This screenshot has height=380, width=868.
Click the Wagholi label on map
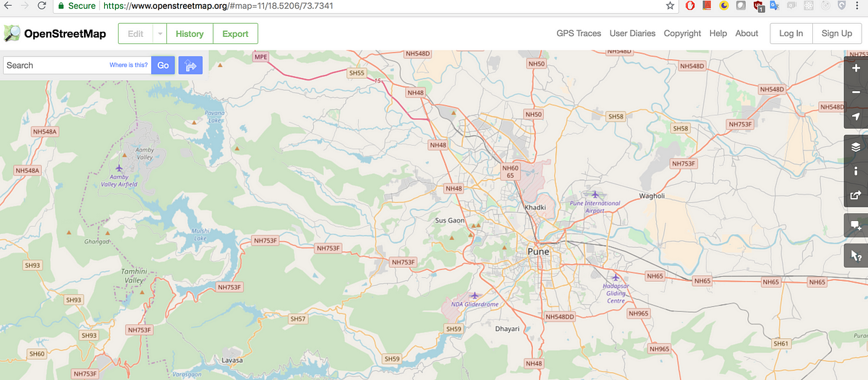652,197
